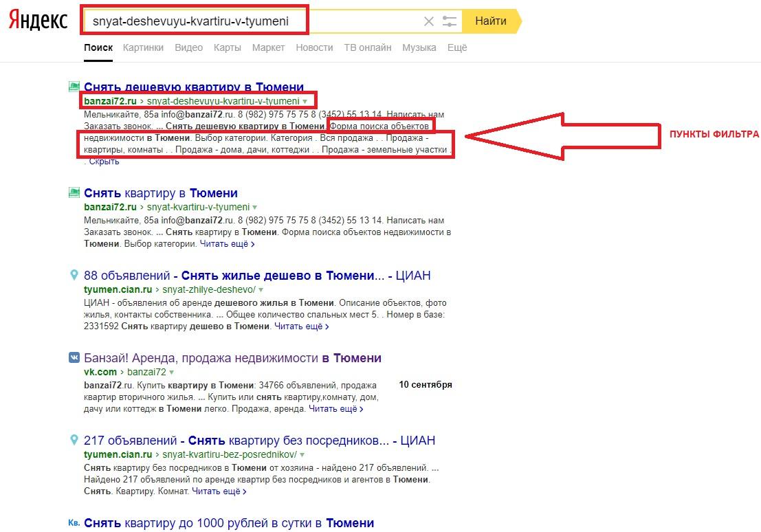Switch to the Карты tab
Screen dimensions: 761x532
click(227, 47)
